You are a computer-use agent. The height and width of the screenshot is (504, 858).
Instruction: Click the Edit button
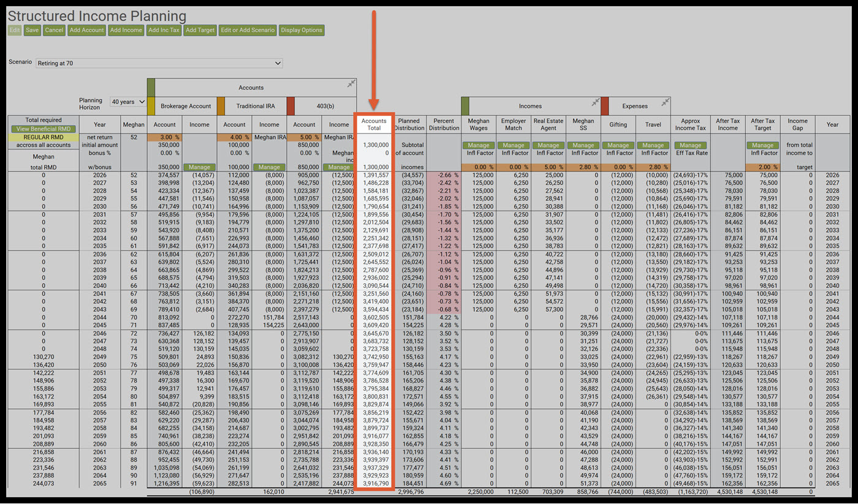15,30
